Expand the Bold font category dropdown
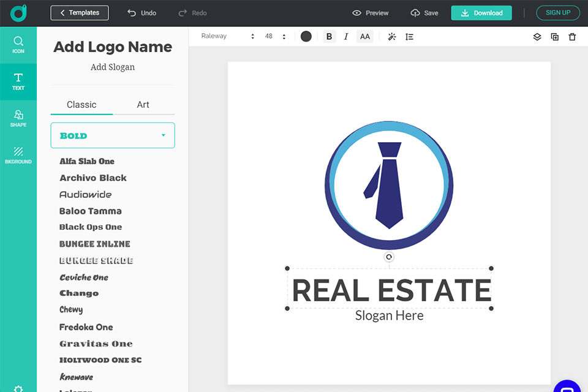Viewport: 588px width, 392px height. 113,135
